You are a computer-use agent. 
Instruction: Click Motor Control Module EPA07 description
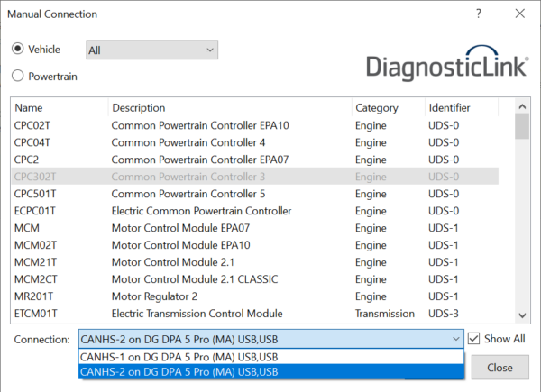180,228
